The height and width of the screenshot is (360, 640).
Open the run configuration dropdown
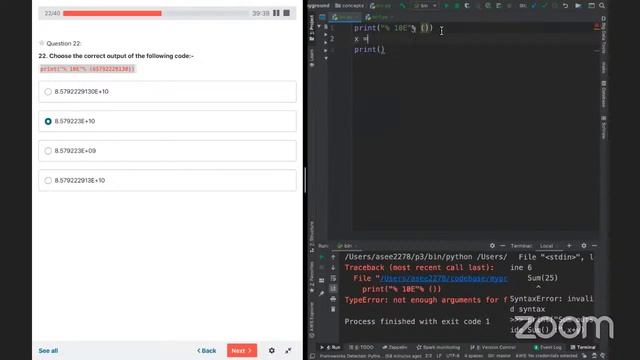425,6
